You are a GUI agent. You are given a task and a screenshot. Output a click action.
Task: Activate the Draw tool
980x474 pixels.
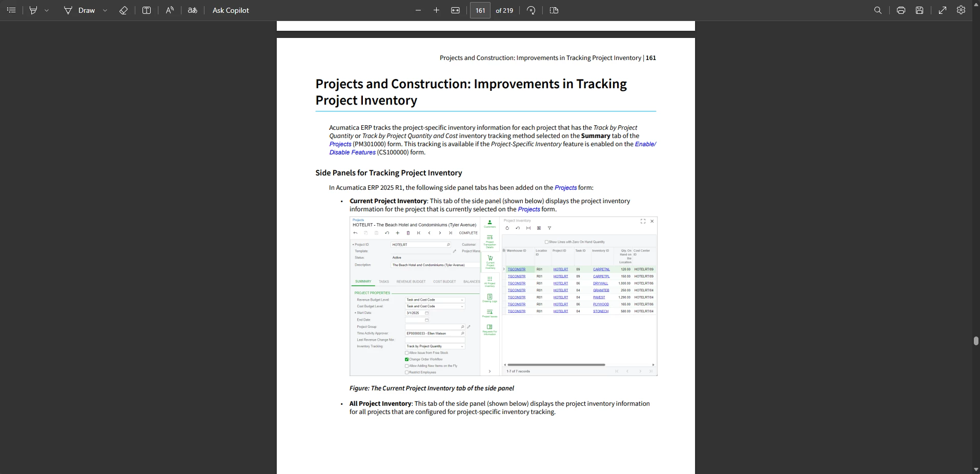[79, 10]
